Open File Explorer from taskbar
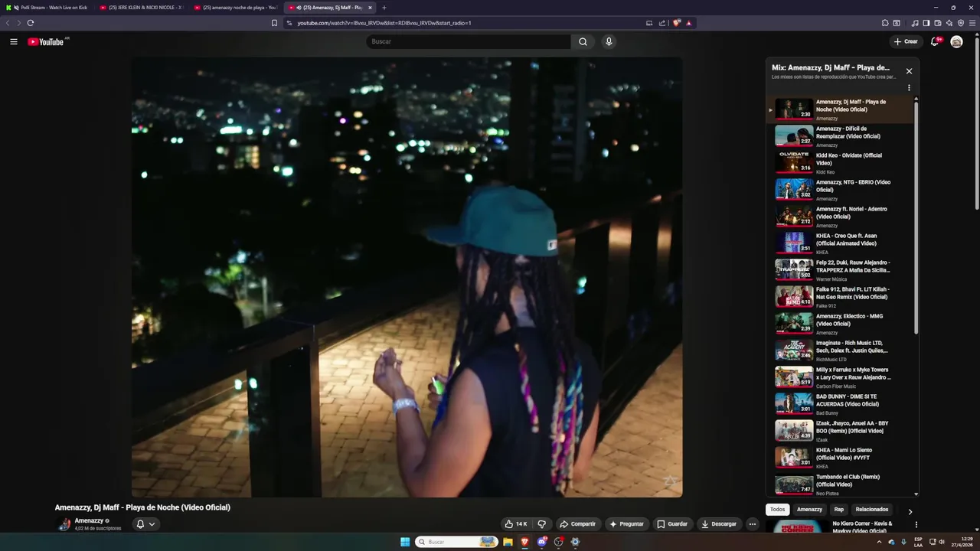This screenshot has height=551, width=980. point(508,542)
